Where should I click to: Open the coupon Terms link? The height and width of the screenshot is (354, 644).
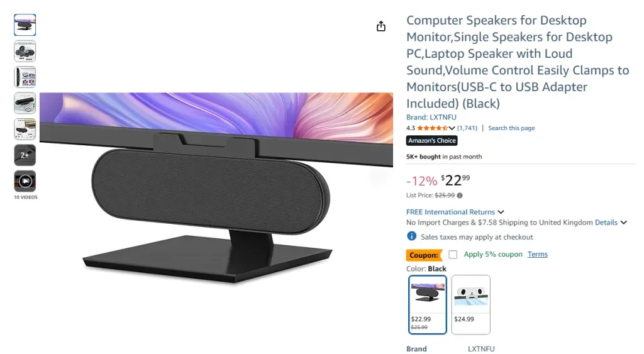[x=538, y=255]
